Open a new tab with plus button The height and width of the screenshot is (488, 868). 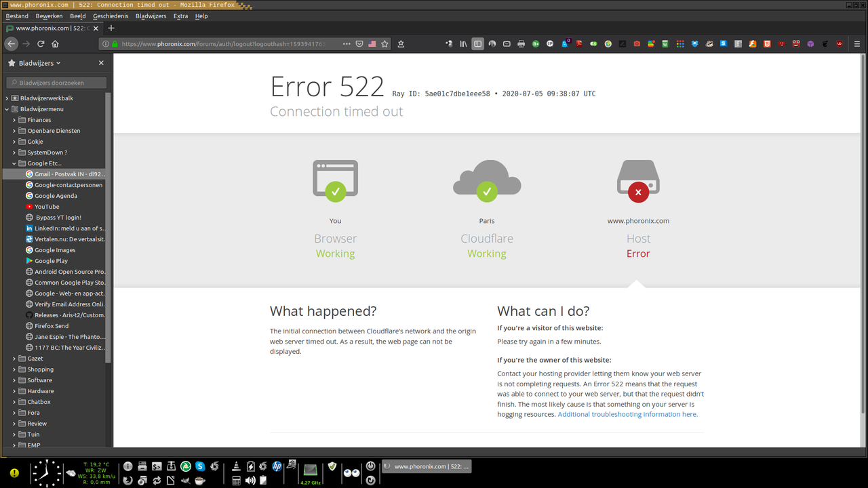111,28
